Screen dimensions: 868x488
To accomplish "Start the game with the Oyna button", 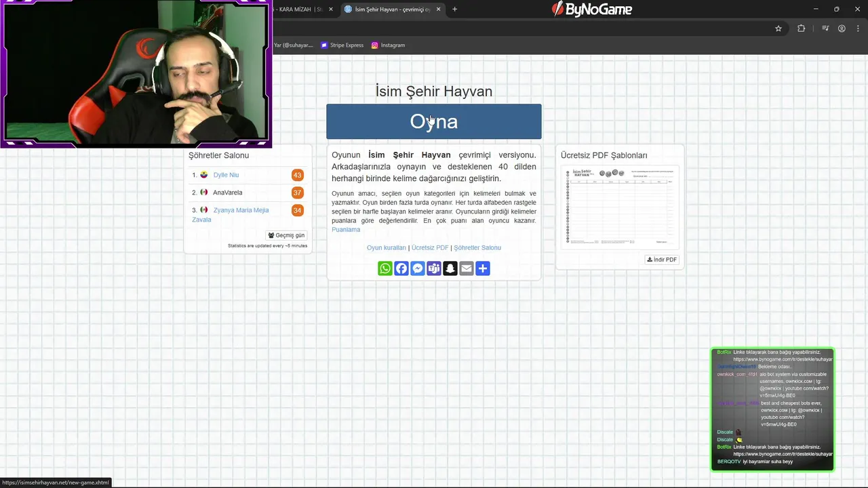I will click(434, 121).
